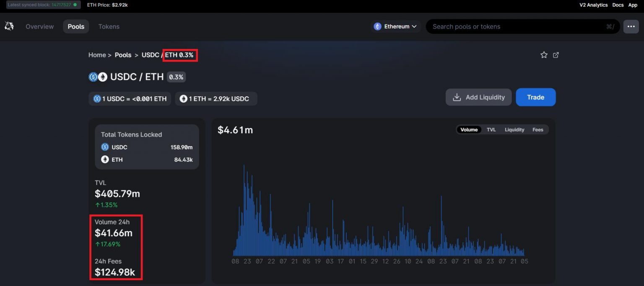Switch the chart to Liquidity view
This screenshot has height=286, width=644.
coord(514,129)
